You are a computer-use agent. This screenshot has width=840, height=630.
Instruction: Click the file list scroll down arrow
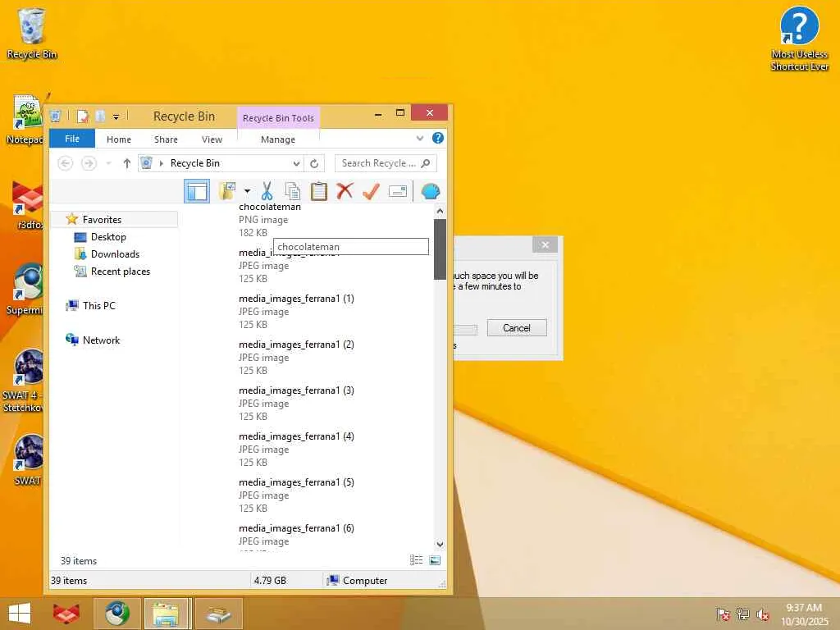coord(440,545)
